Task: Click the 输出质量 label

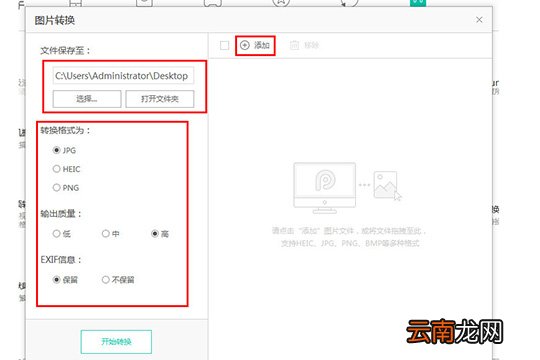Action: coord(61,214)
